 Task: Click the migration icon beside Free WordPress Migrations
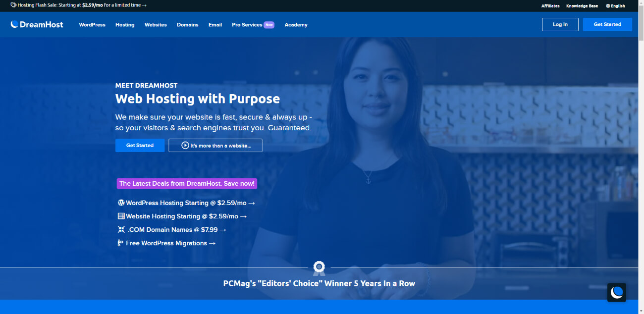tap(120, 243)
